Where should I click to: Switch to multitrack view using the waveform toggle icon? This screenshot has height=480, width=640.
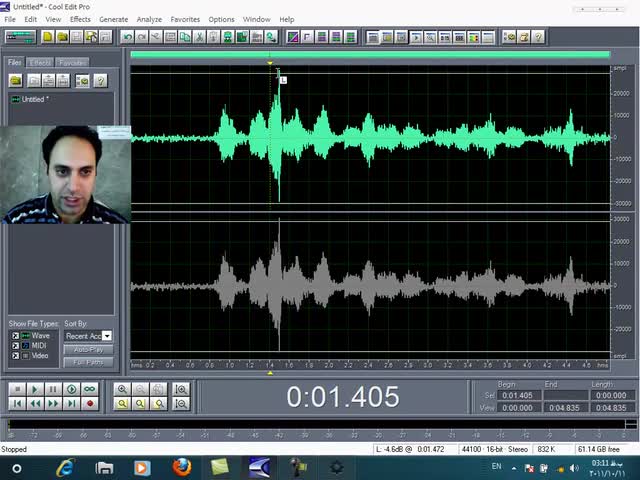[x=20, y=37]
